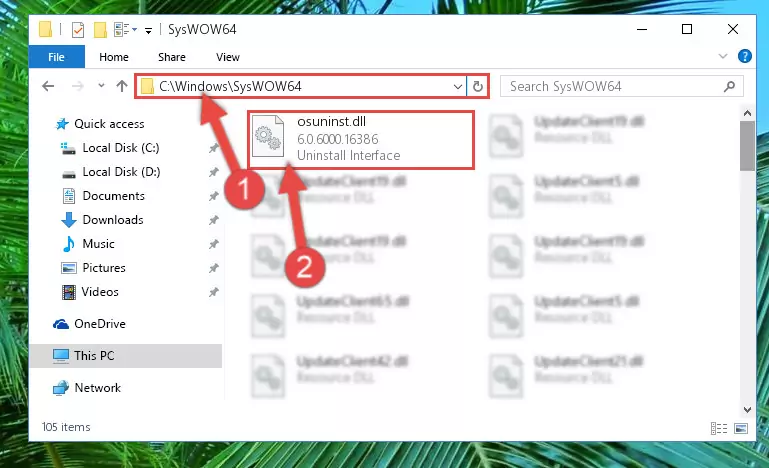
Task: Open the Help question mark icon
Action: (x=744, y=56)
